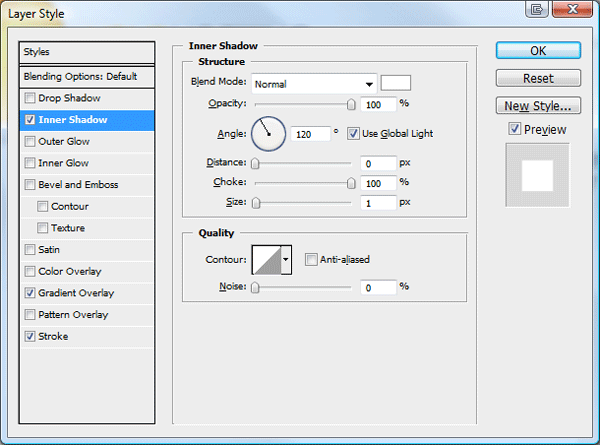
Task: Click the Size value field
Action: click(378, 203)
